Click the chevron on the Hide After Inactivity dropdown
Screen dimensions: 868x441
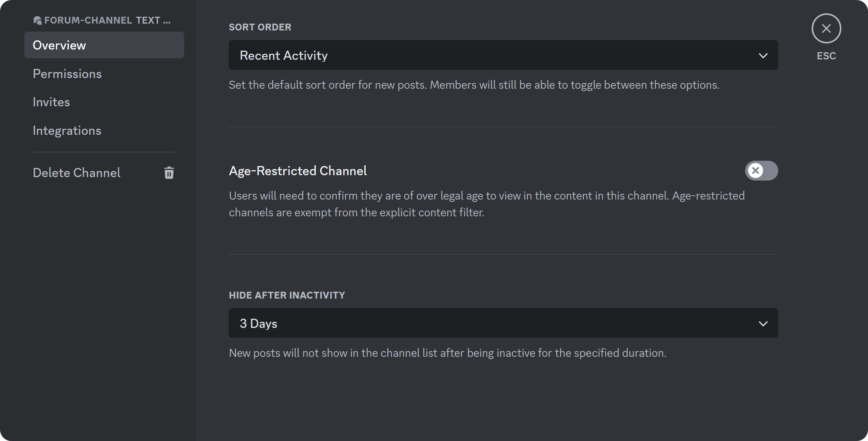(x=763, y=324)
